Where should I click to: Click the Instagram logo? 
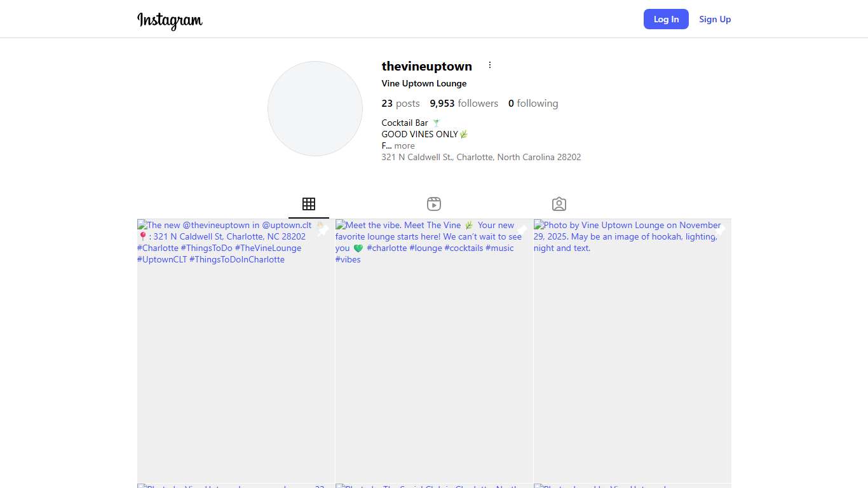coord(170,20)
